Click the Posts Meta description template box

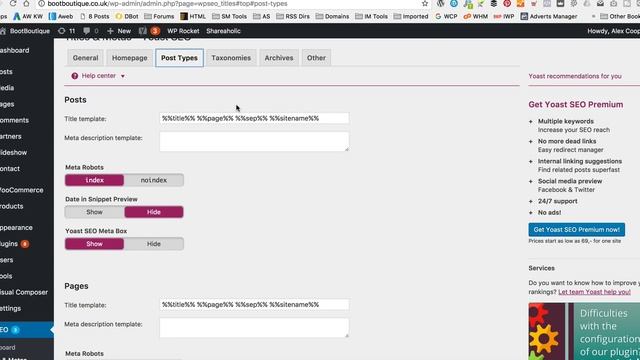(254, 141)
